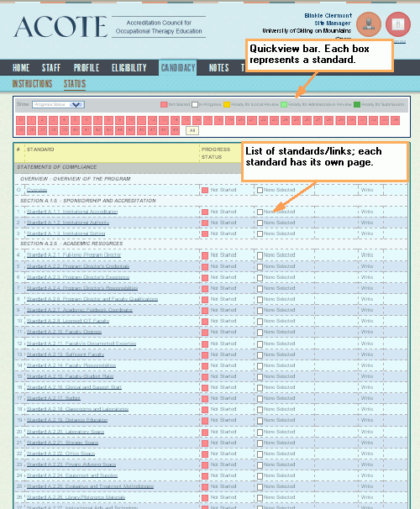Tick None Selected checkbox for Standard A.1.3
The height and width of the screenshot is (509, 420).
260,234
